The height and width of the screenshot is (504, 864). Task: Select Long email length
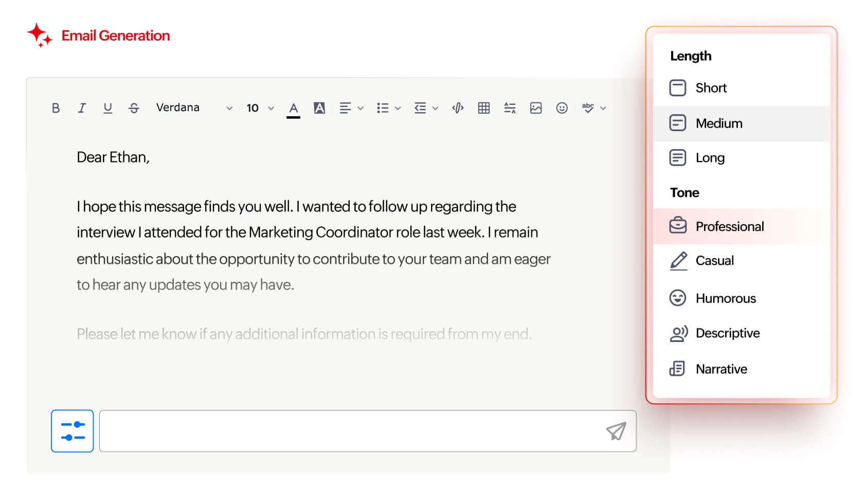click(710, 157)
